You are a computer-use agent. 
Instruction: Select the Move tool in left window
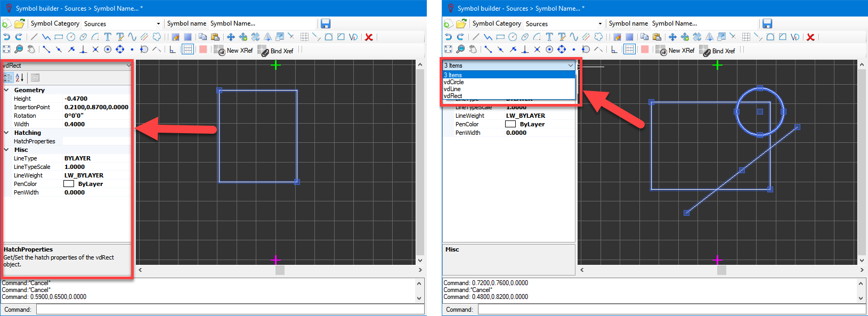tap(231, 37)
